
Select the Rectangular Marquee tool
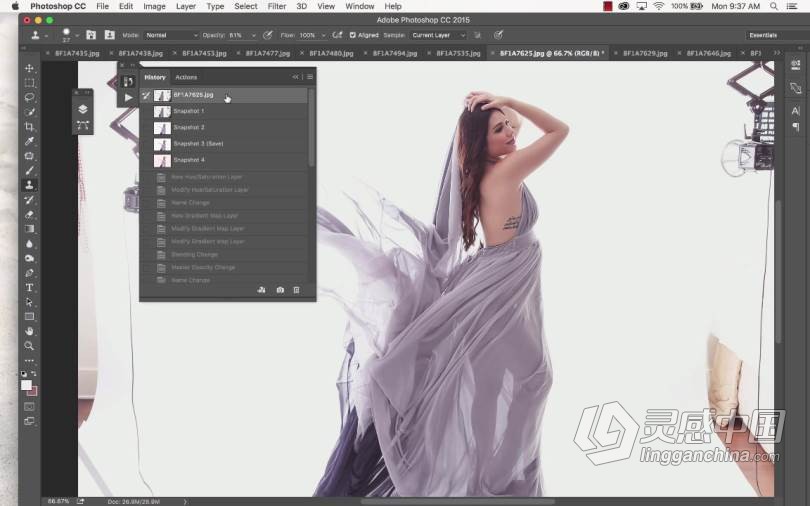click(x=29, y=83)
